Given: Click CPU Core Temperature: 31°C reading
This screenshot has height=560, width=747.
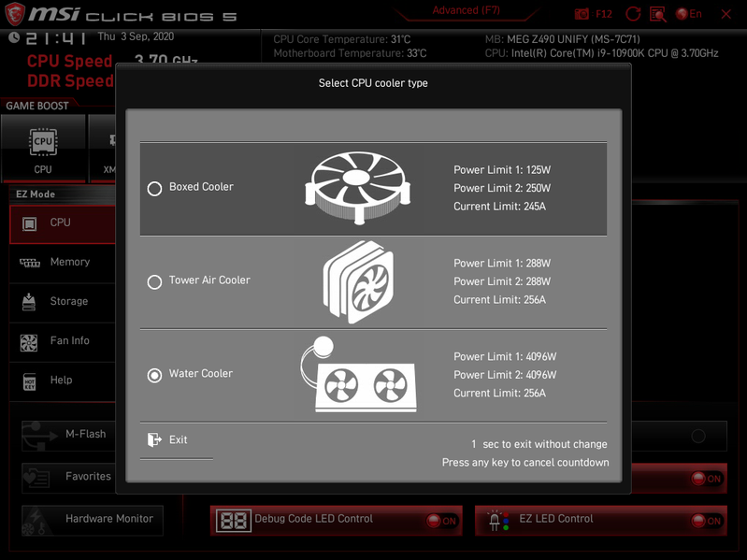Looking at the screenshot, I should pyautogui.click(x=341, y=39).
